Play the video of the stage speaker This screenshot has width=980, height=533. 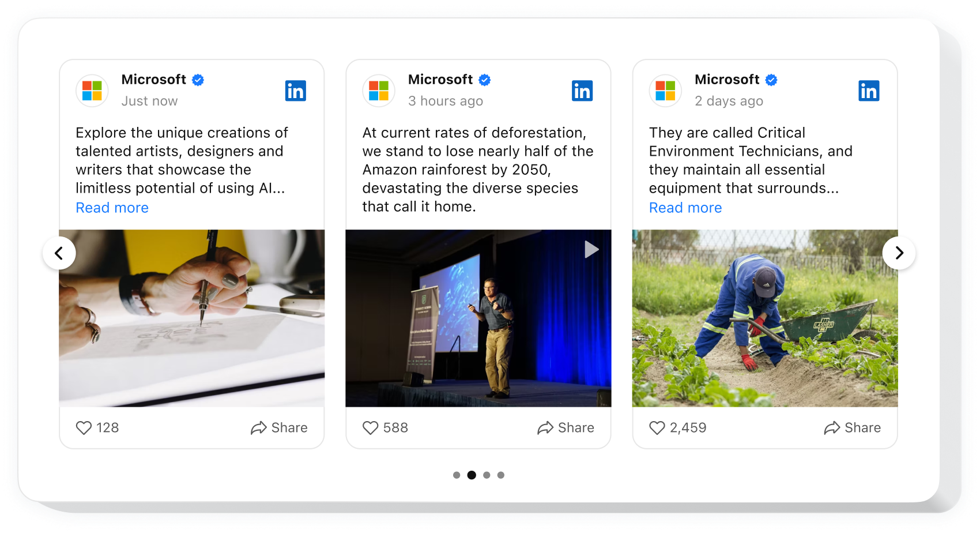tap(591, 249)
